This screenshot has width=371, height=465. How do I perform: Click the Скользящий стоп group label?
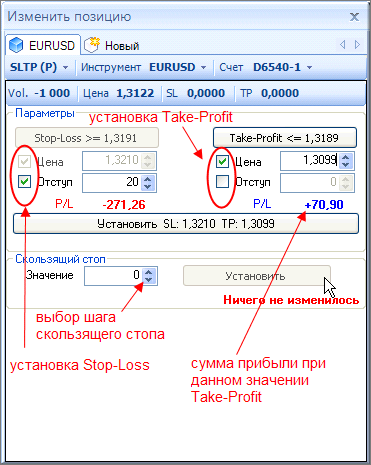coord(60,259)
